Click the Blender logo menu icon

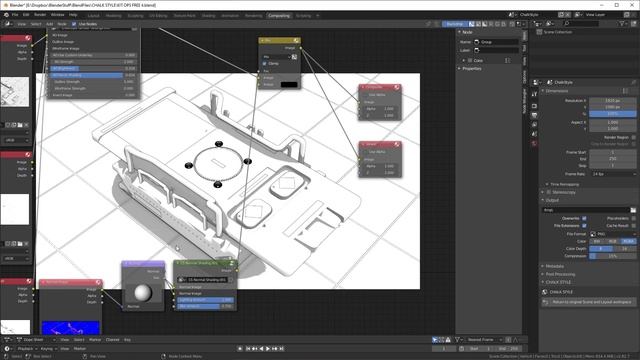click(6, 15)
